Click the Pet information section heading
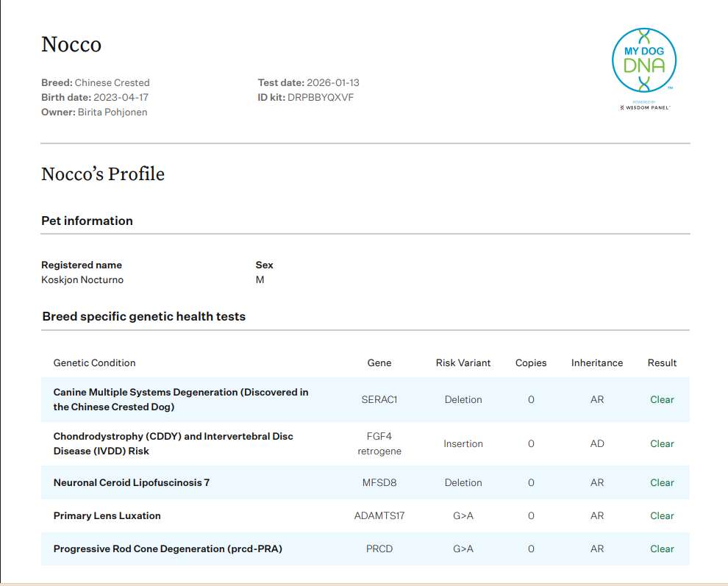Screen dimensions: 728x586 pyautogui.click(x=87, y=221)
